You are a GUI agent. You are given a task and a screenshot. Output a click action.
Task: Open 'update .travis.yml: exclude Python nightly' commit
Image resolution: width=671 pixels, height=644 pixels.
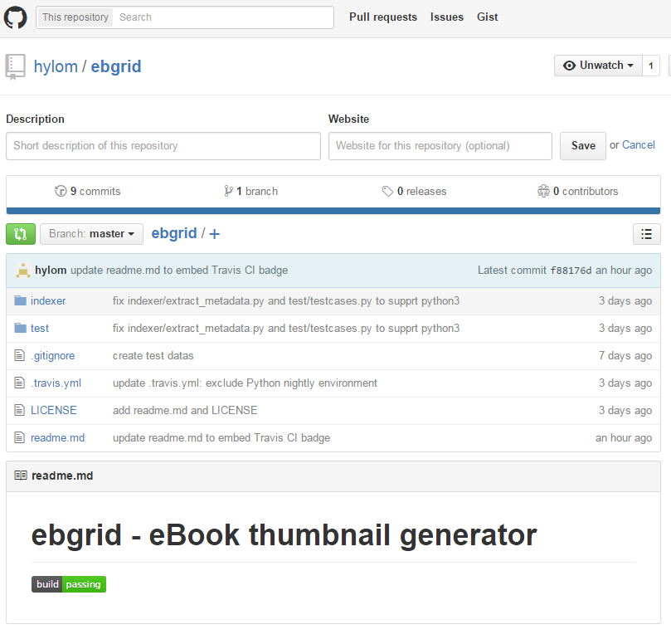pos(245,383)
